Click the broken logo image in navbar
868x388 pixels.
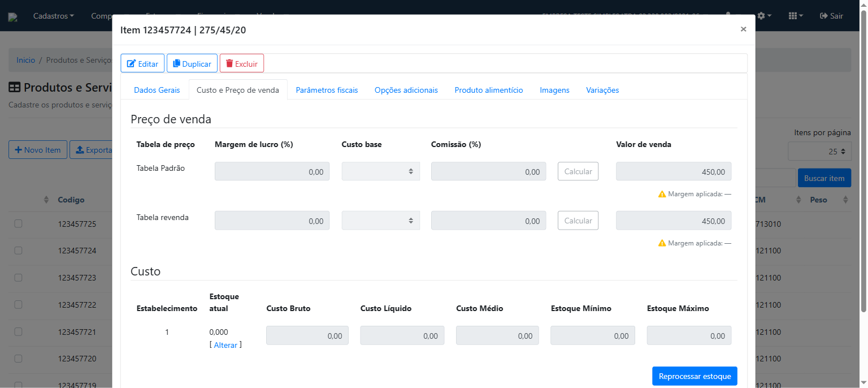pos(12,17)
